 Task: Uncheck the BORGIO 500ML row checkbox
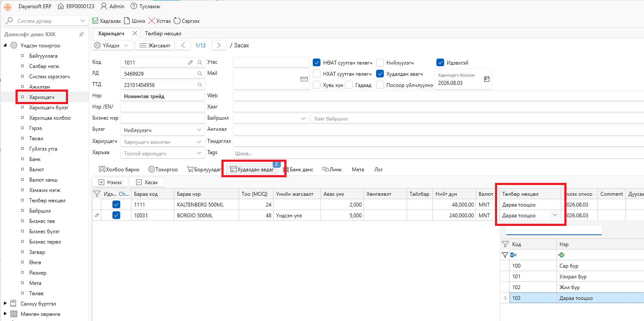116,215
